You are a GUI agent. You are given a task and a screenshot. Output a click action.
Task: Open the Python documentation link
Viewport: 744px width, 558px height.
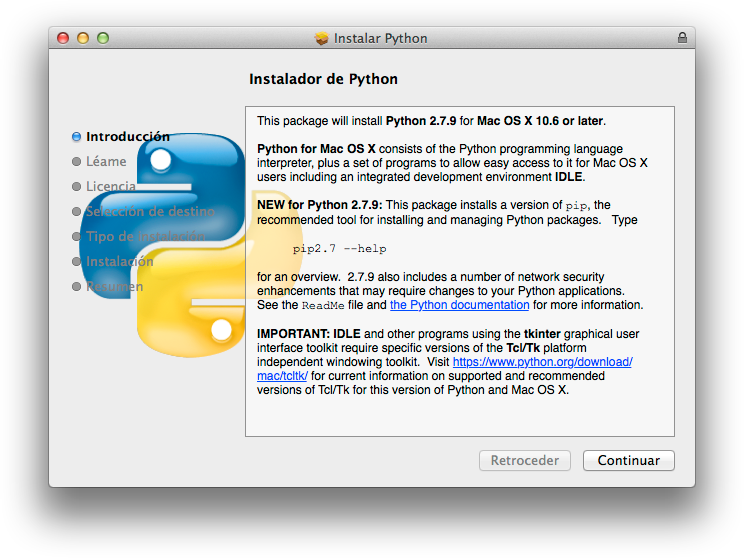(x=459, y=305)
